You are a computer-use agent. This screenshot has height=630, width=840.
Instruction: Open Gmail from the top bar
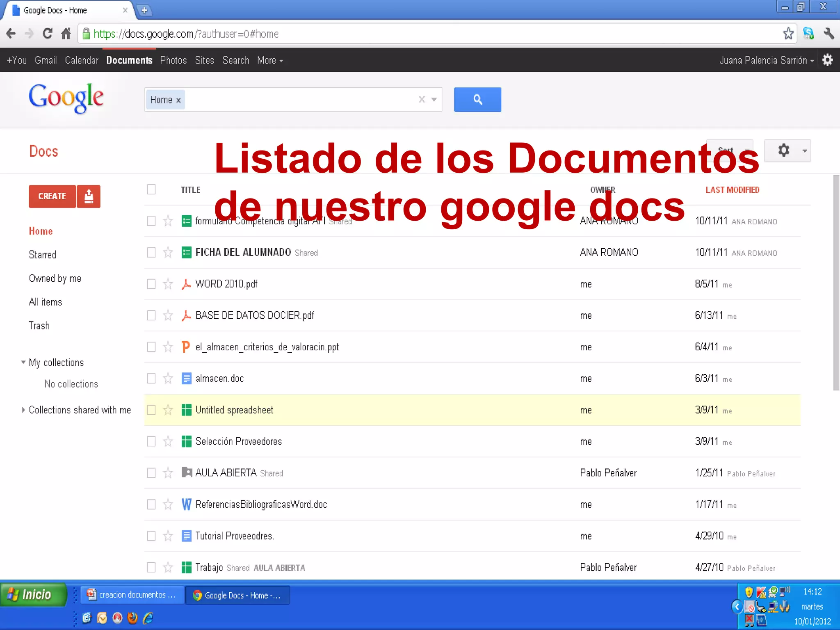pos(46,60)
